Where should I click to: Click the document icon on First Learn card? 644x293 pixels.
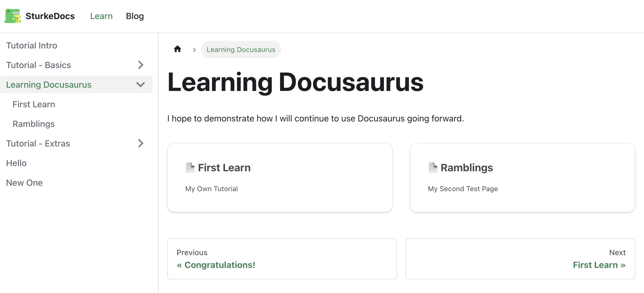[x=190, y=167]
